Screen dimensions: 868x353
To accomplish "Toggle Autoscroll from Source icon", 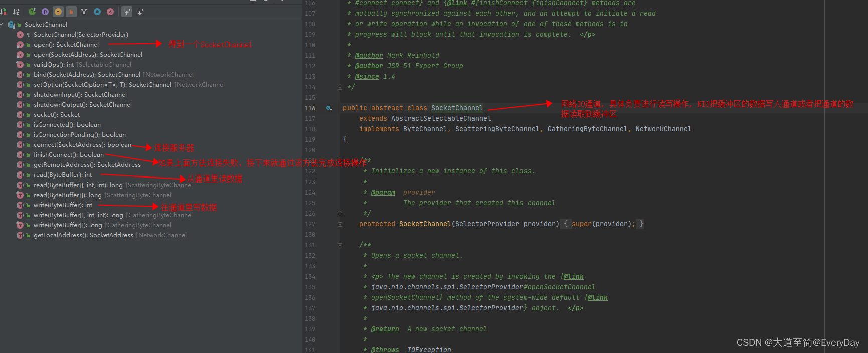I will click(x=140, y=11).
